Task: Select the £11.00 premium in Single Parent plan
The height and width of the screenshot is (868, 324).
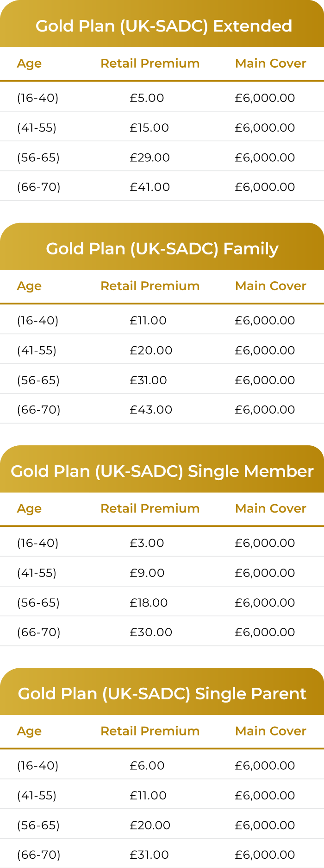Action: [148, 795]
